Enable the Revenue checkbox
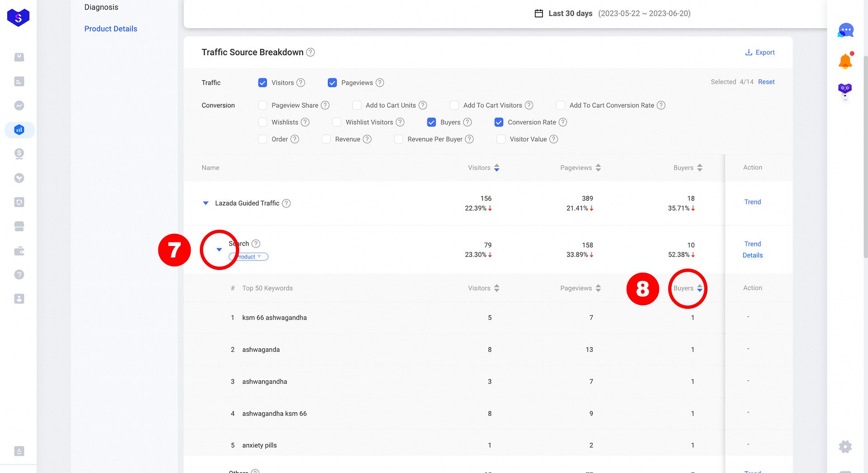The width and height of the screenshot is (868, 473). pos(326,139)
